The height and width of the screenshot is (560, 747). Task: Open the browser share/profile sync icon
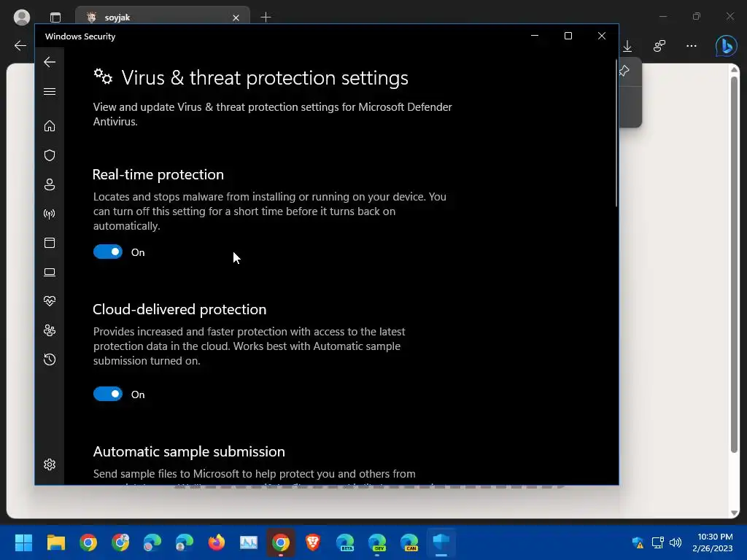tap(659, 46)
